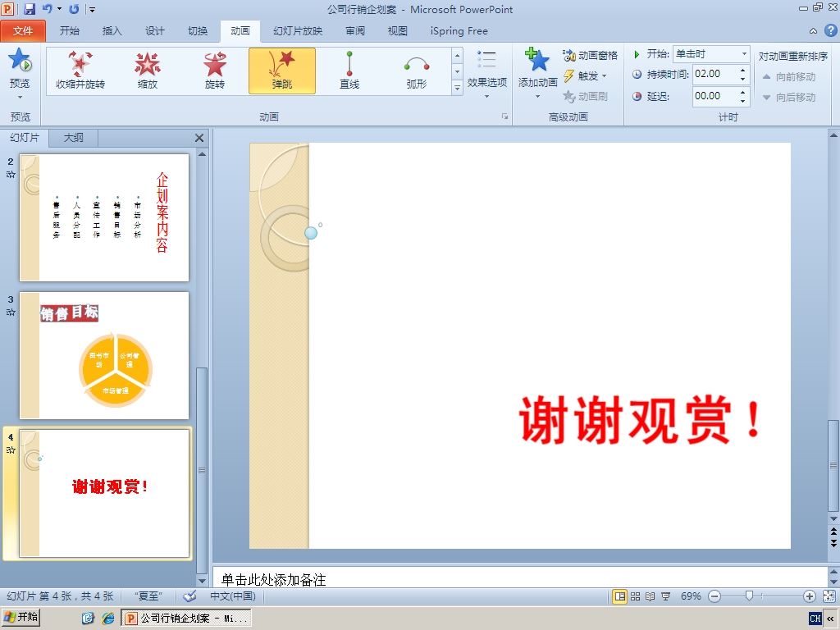
Task: Click the animation star marker beside slide 3
Action: click(11, 313)
